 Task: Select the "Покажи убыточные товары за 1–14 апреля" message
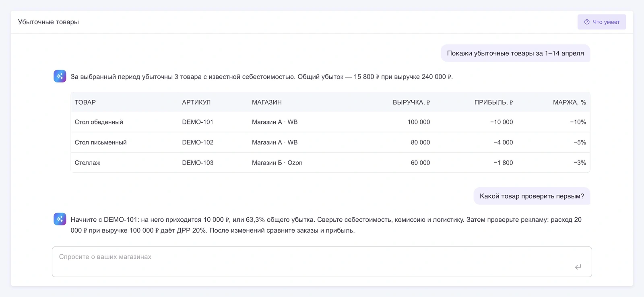[516, 53]
